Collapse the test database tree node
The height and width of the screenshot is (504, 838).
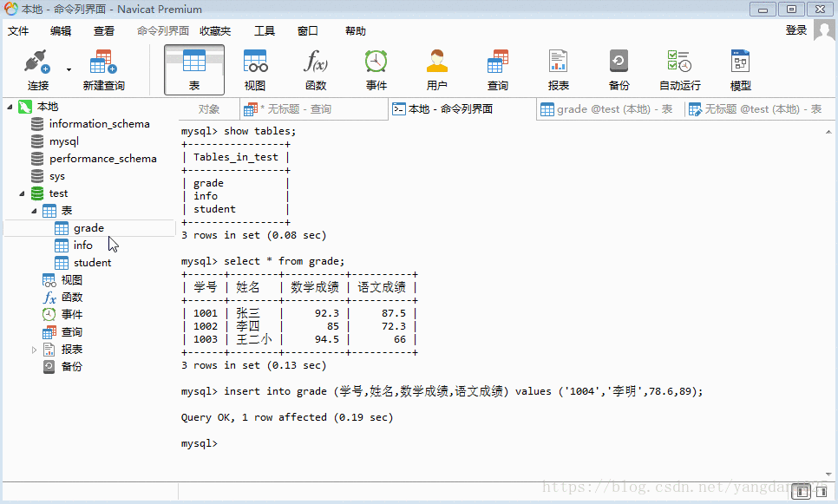pyautogui.click(x=23, y=193)
